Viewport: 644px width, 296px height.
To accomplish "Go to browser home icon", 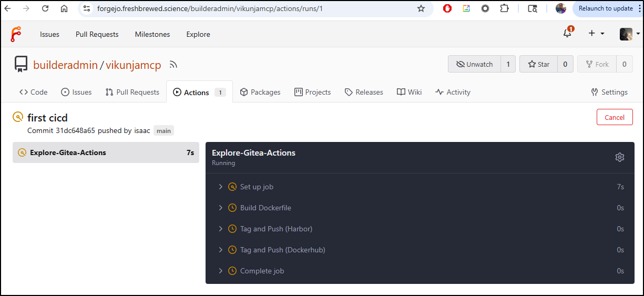I will 64,8.
